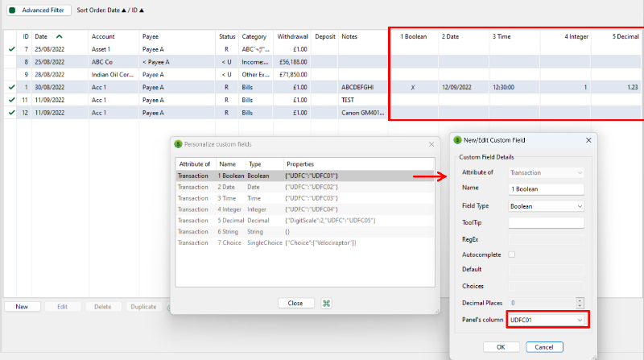Select the 3 Time custom field row
Image resolution: width=644 pixels, height=360 pixels.
click(305, 198)
